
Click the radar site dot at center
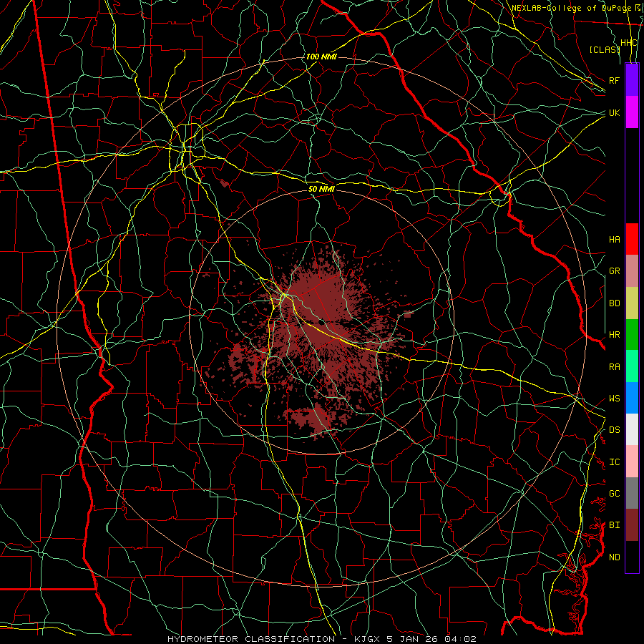pos(321,323)
